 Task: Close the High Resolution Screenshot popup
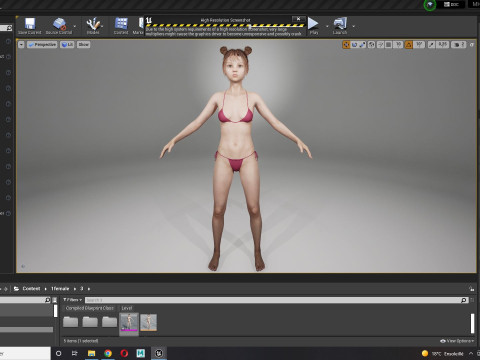pyautogui.click(x=298, y=19)
